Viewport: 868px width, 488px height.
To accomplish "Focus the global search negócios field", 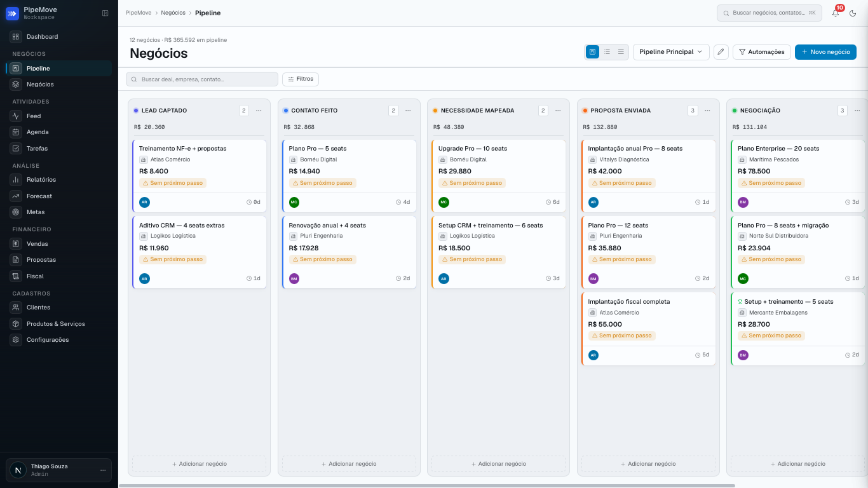I will click(770, 13).
